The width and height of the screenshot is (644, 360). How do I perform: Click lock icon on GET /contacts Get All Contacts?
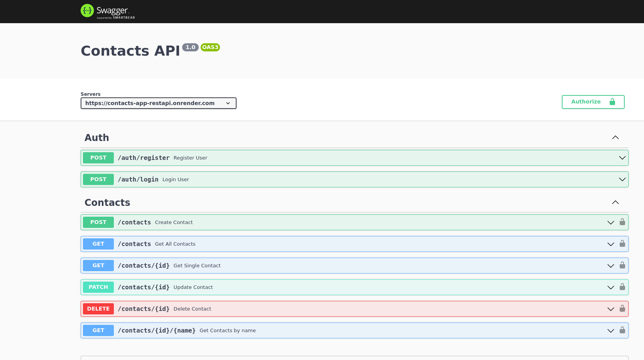pos(622,244)
